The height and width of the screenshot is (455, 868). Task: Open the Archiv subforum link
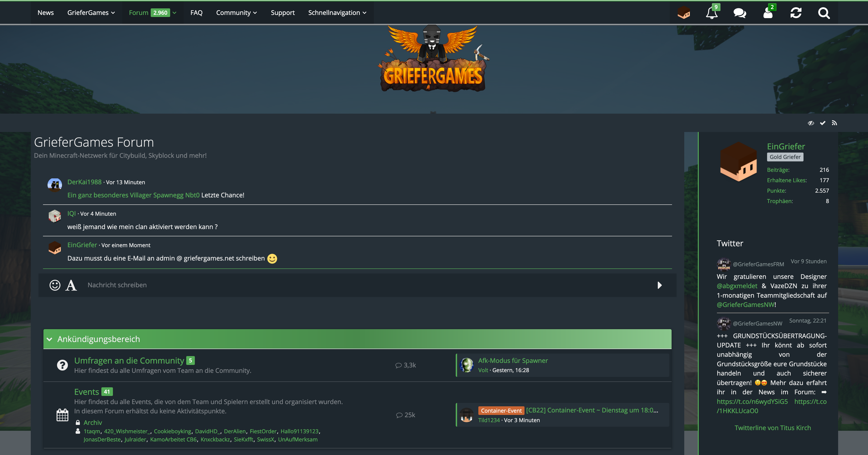point(93,423)
